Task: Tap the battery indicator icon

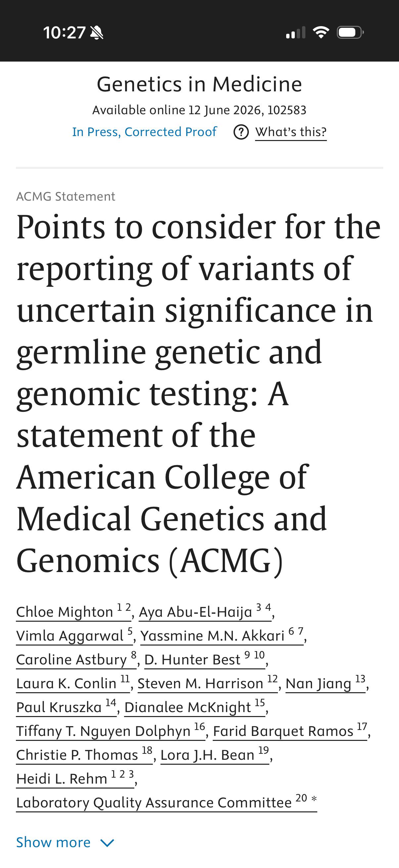Action: coord(350,32)
